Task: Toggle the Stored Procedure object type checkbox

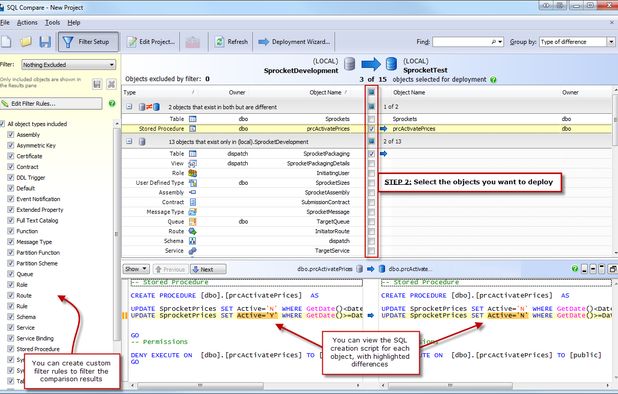Action: [11, 349]
